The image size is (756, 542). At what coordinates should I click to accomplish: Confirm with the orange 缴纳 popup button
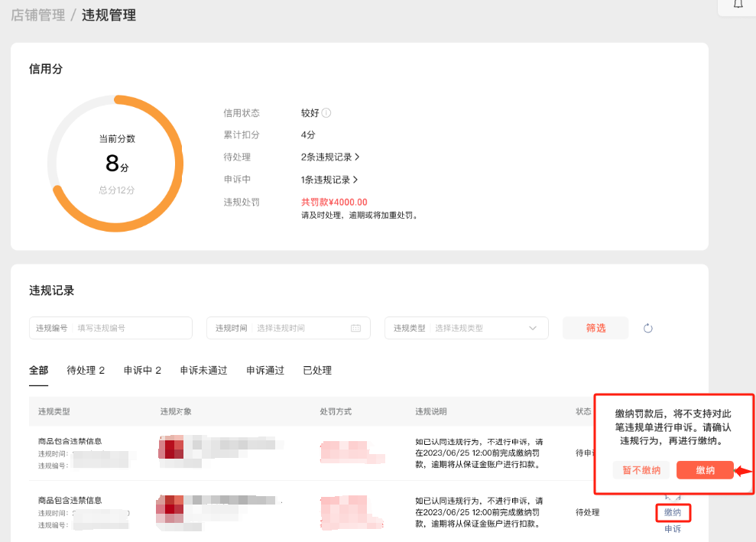coord(705,470)
